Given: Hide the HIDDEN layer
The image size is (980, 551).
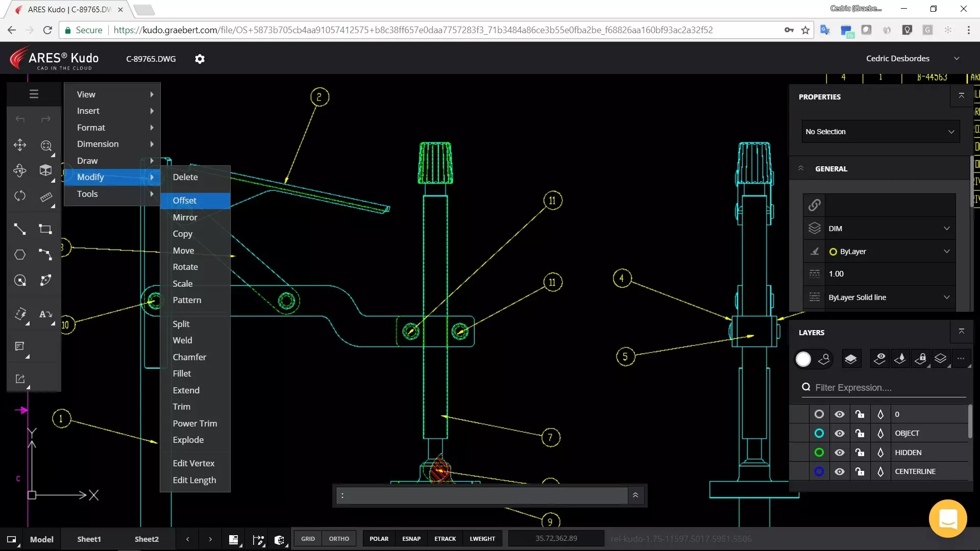Looking at the screenshot, I should coord(840,453).
